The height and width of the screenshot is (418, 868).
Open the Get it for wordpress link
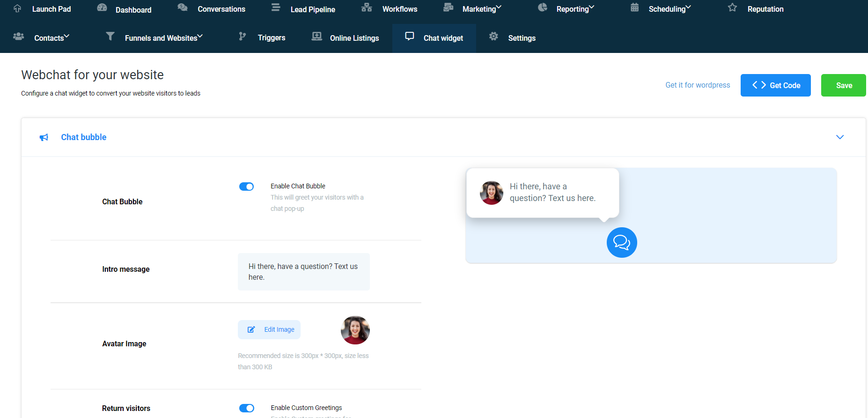point(698,85)
